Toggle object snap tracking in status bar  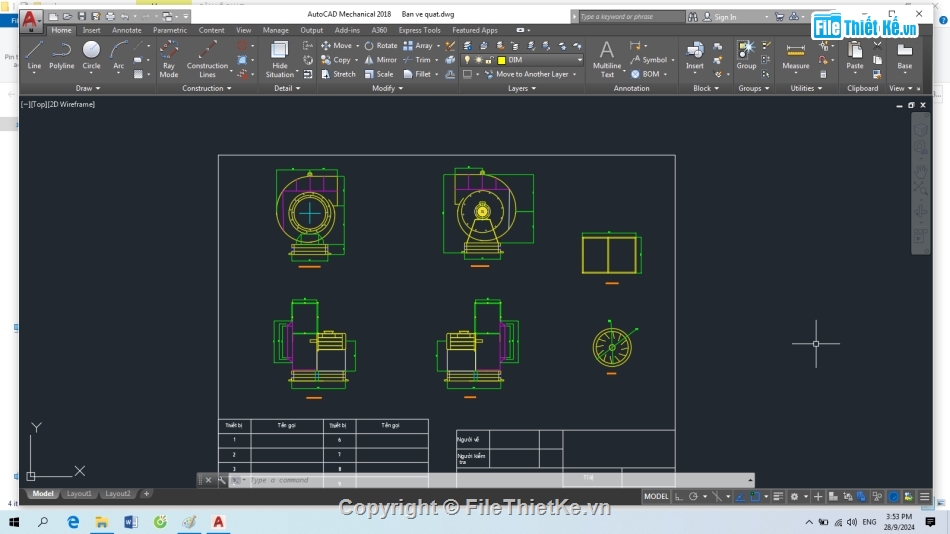740,496
